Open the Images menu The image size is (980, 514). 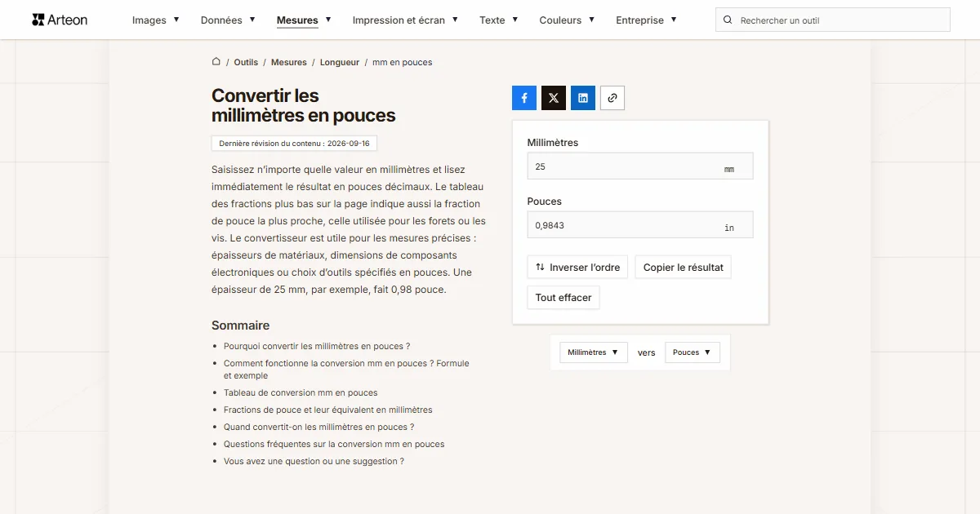click(156, 20)
